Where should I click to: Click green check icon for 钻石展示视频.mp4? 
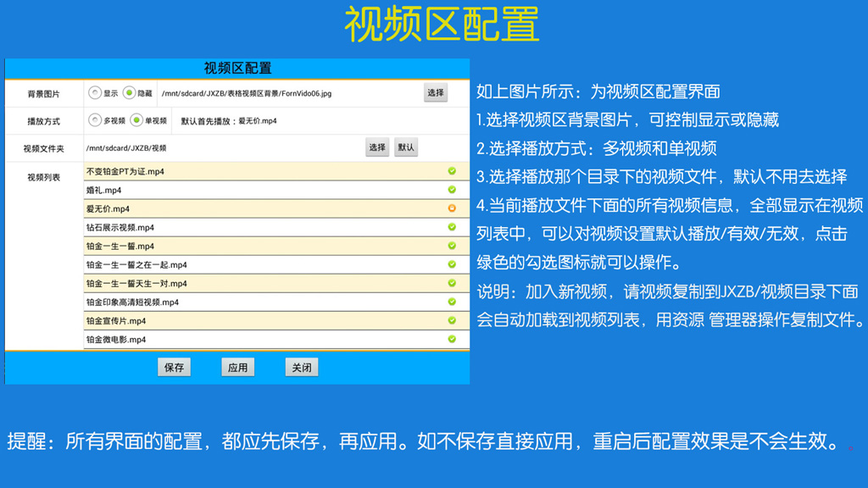pos(452,227)
